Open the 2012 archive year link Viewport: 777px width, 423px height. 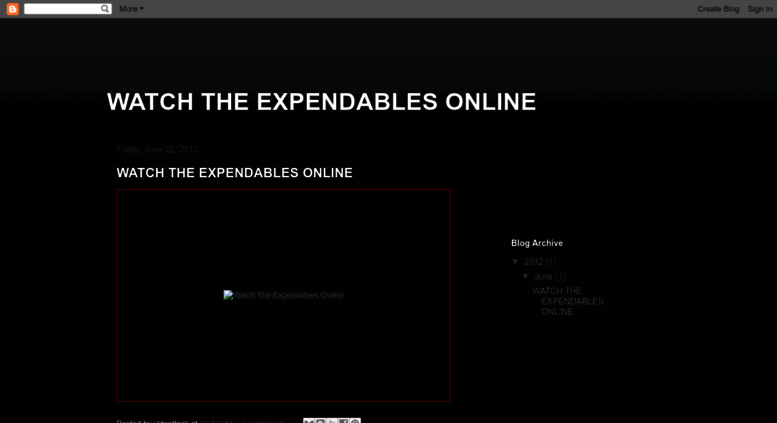[533, 262]
